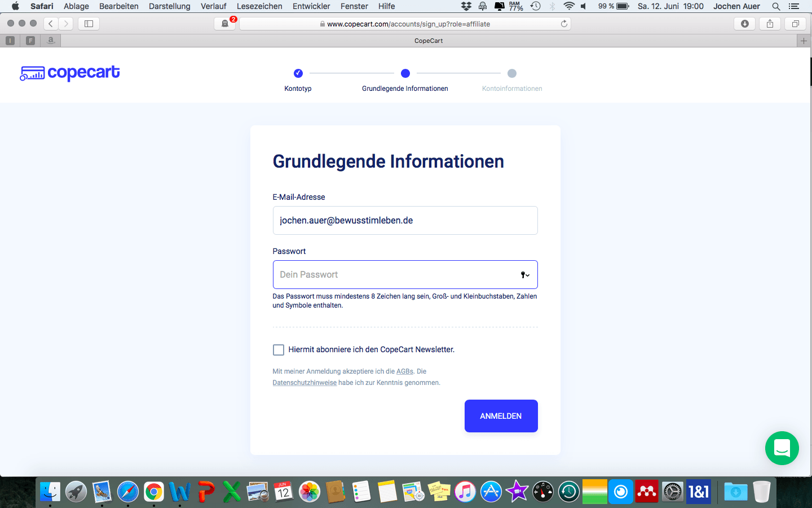Open the Lesezeichen menu
This screenshot has height=508, width=812.
pos(259,6)
